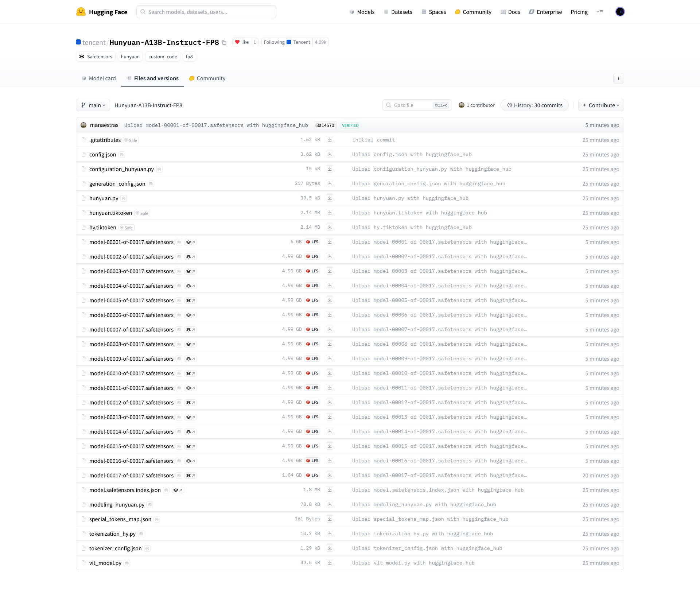Open Hunyuan-A13B-Instruct-FP8 breadcrumb path
This screenshot has width=700, height=605.
(x=148, y=105)
